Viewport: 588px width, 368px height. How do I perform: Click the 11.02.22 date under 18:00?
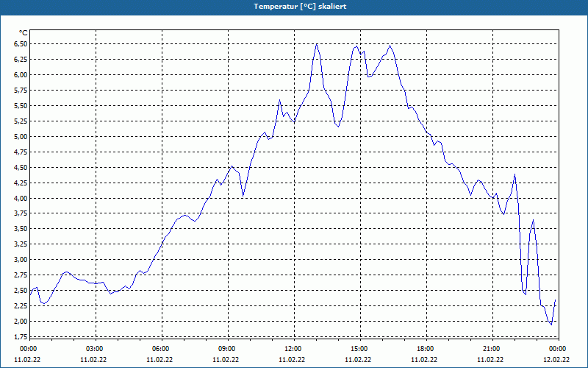click(x=424, y=360)
